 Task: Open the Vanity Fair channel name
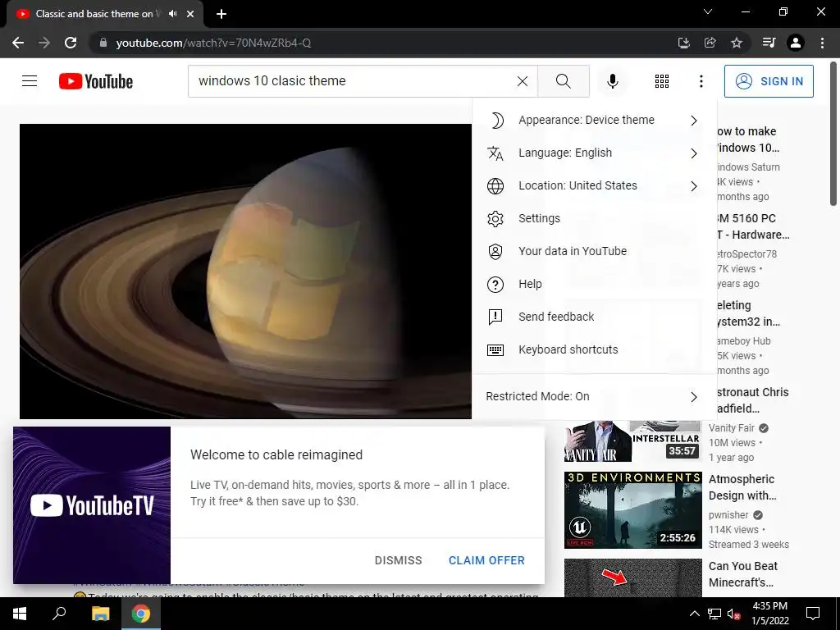(731, 428)
